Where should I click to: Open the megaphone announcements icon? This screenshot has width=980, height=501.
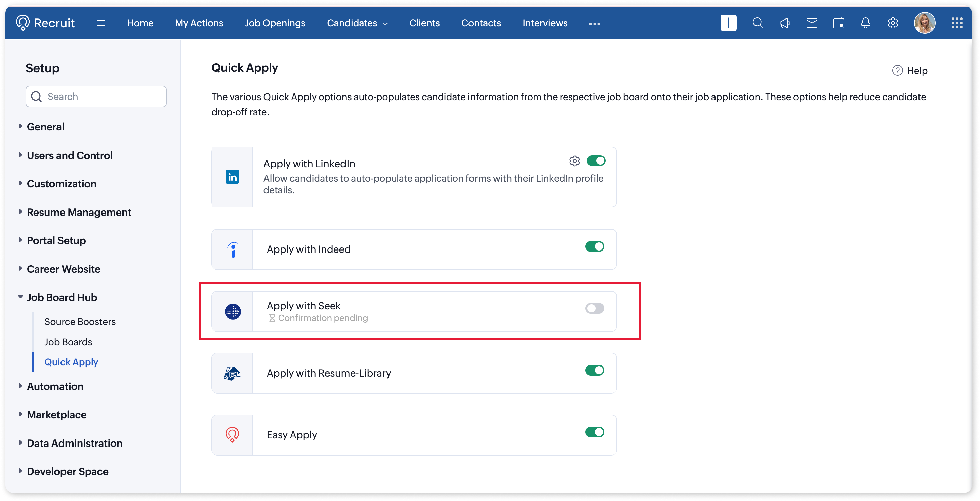point(785,23)
